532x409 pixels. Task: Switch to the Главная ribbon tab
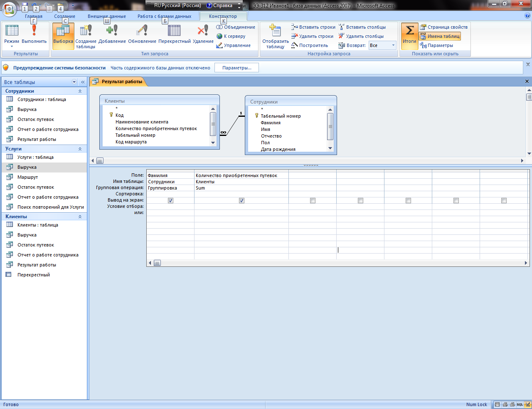point(34,16)
